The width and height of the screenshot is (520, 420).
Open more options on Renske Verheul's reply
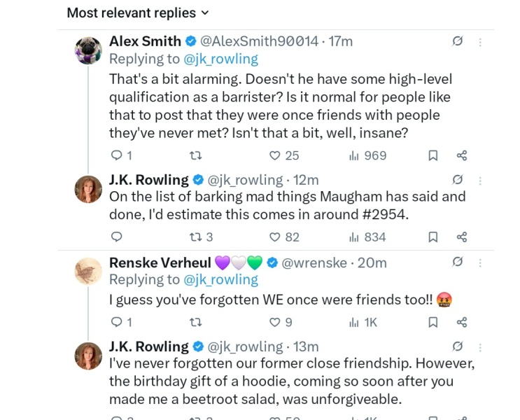pyautogui.click(x=480, y=263)
